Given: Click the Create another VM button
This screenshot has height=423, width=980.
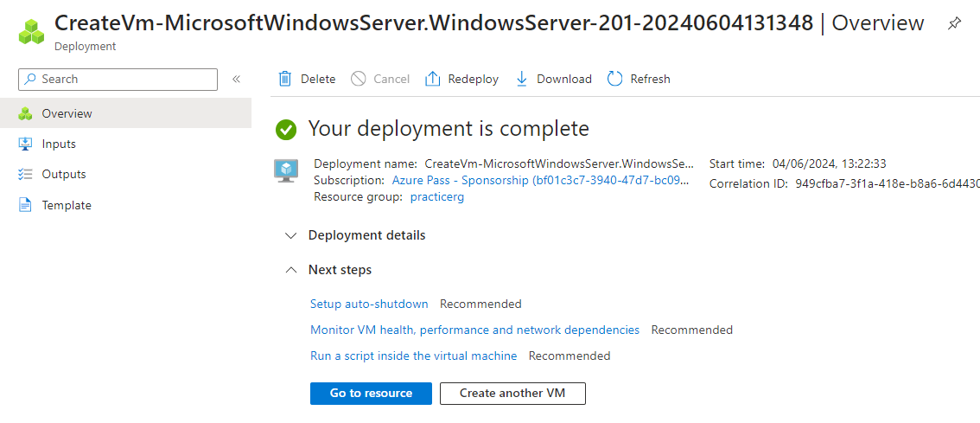Looking at the screenshot, I should click(x=512, y=393).
